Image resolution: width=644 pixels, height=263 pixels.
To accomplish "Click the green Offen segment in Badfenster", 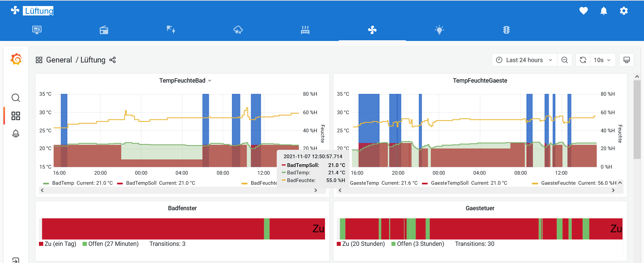I will coord(267,229).
